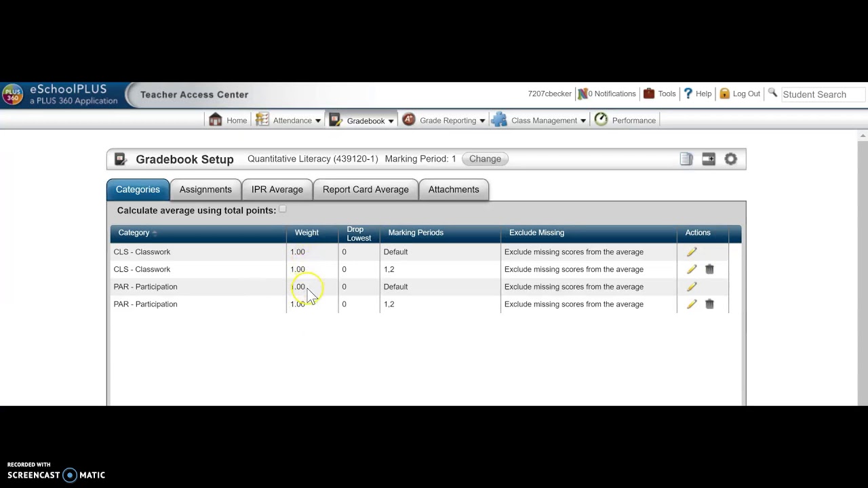Click the Grade Reporting A+ icon
Image resolution: width=868 pixels, height=488 pixels.
[408, 120]
